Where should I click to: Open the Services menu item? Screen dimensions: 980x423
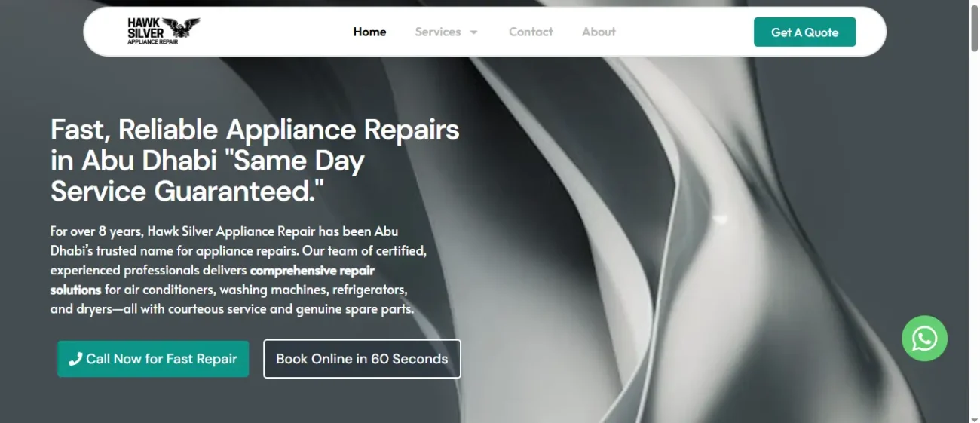click(x=437, y=32)
